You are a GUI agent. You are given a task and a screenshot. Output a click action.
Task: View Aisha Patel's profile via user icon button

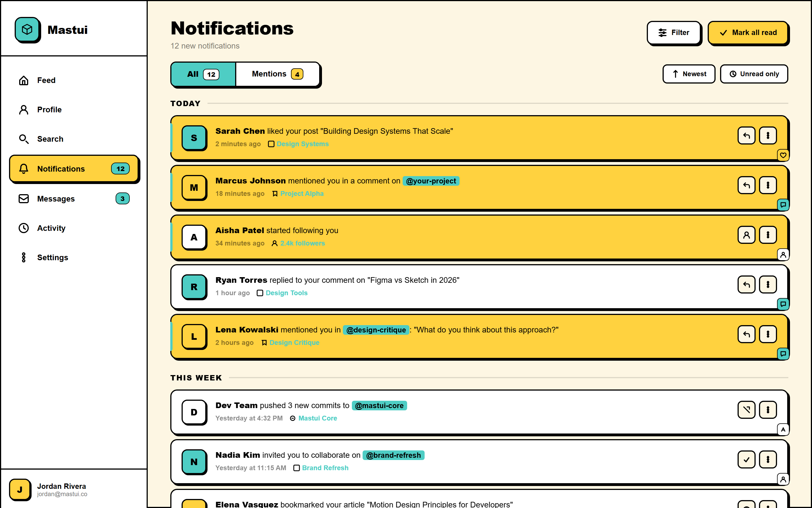click(746, 235)
